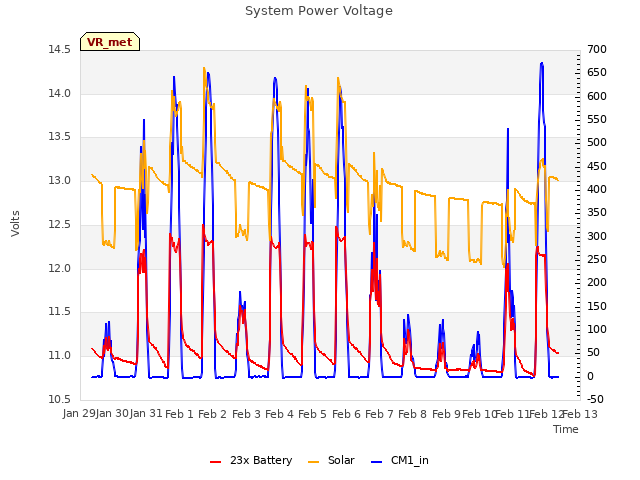Click the 500 right-axis value

[x=597, y=142]
